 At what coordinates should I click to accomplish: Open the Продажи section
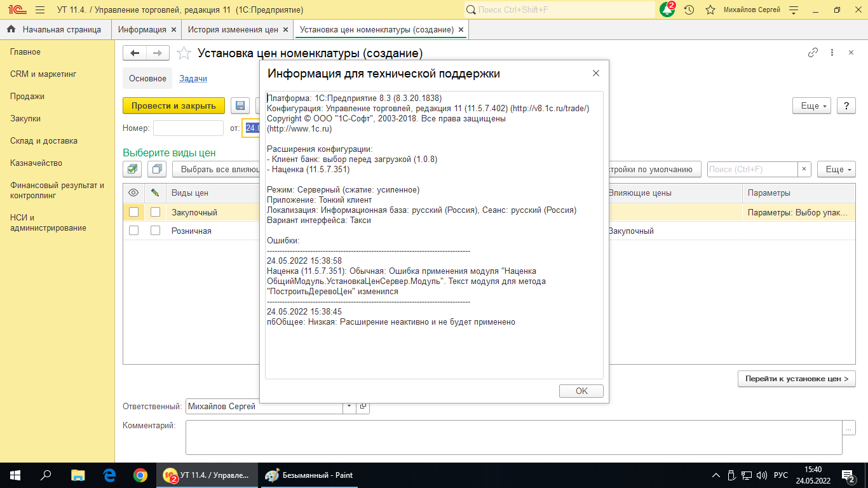[27, 97]
